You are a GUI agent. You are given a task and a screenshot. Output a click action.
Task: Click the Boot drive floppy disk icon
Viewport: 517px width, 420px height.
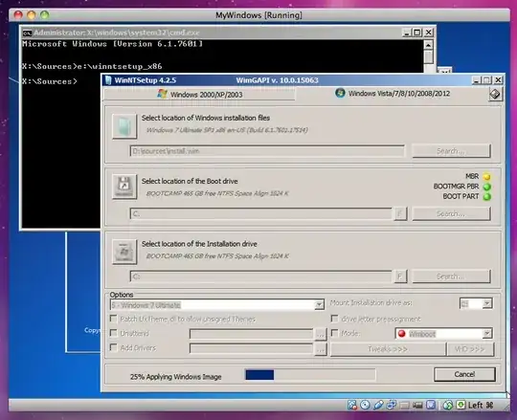pos(124,187)
